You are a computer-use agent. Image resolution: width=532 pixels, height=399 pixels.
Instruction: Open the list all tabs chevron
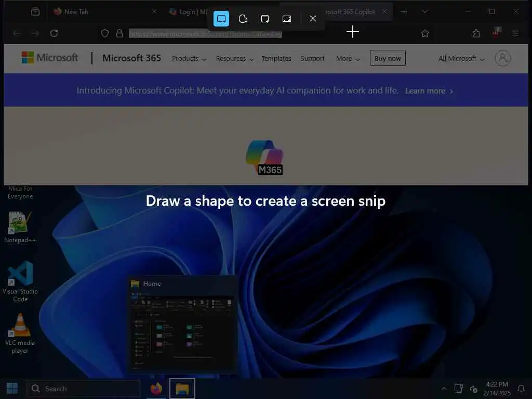[x=424, y=11]
